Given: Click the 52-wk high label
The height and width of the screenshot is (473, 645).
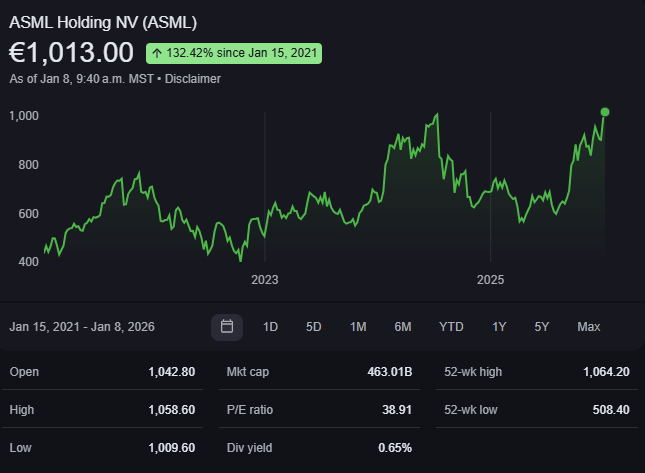Looking at the screenshot, I should pyautogui.click(x=473, y=372).
